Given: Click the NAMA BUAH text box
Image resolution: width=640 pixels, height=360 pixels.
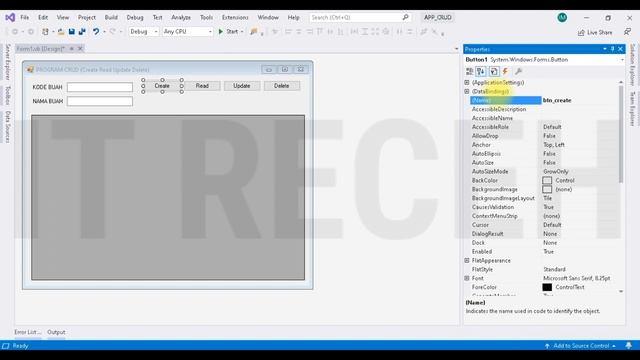Looking at the screenshot, I should tap(100, 101).
